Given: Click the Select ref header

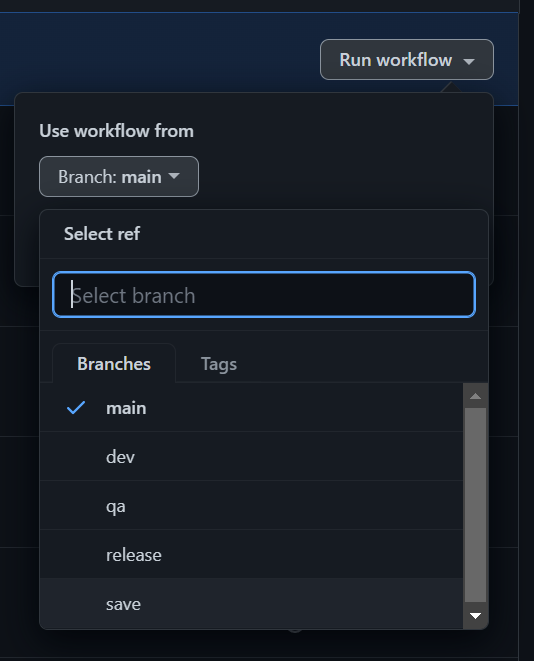Looking at the screenshot, I should pyautogui.click(x=102, y=234).
